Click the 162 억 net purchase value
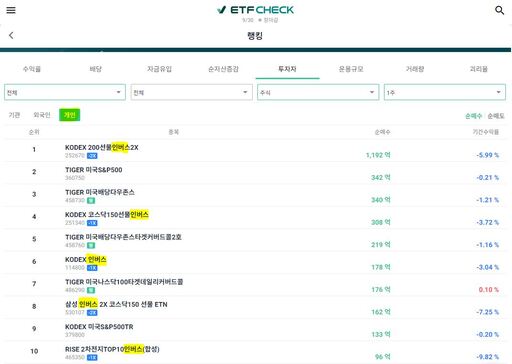Viewport: 512px width, 364px height. (x=381, y=312)
